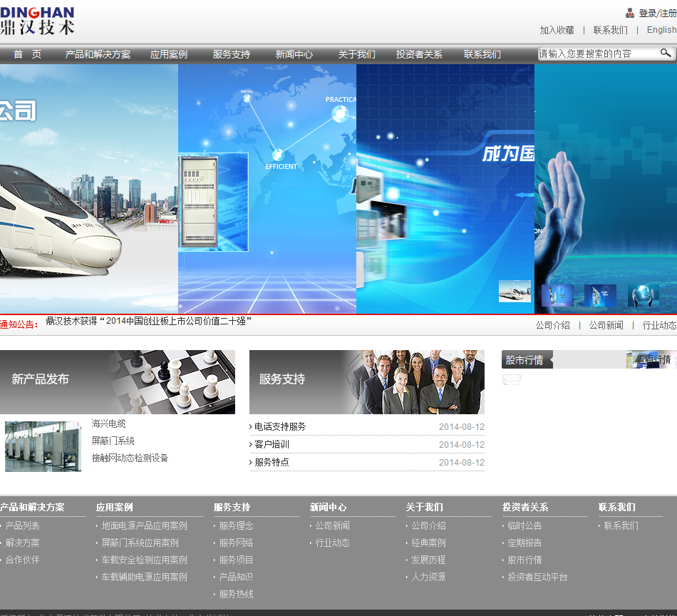Open 关于我们 in the navigation bar

[x=356, y=54]
